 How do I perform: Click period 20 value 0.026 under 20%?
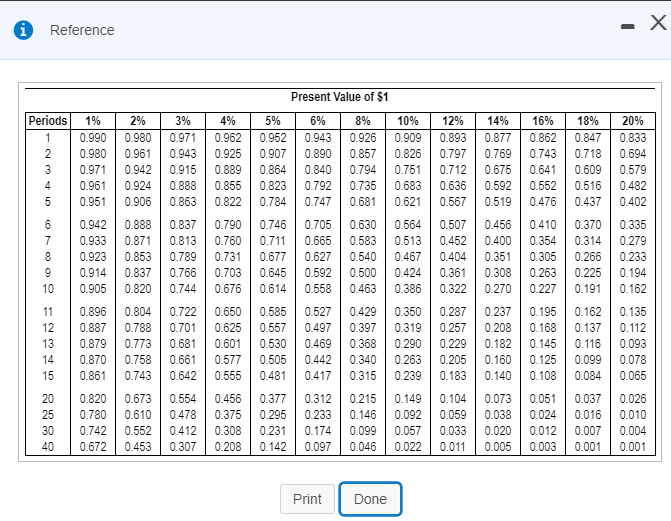click(633, 399)
